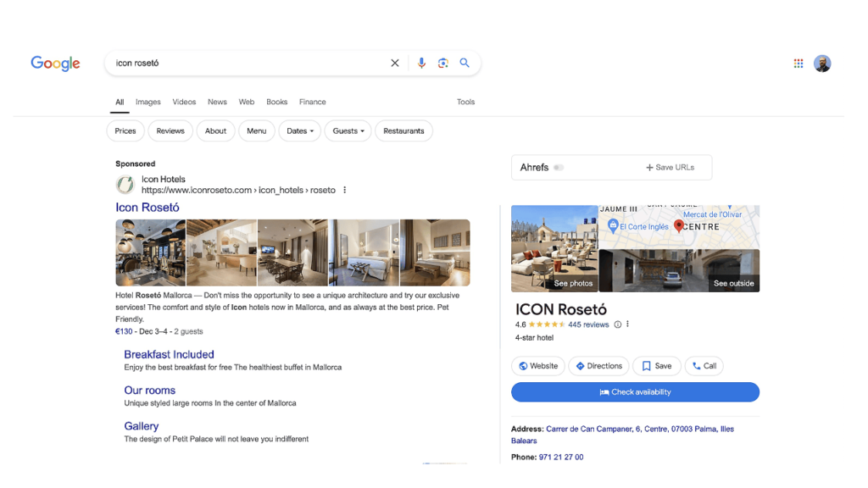The width and height of the screenshot is (868, 488).
Task: Open the ad photo of the bed with bench
Action: [x=435, y=252]
